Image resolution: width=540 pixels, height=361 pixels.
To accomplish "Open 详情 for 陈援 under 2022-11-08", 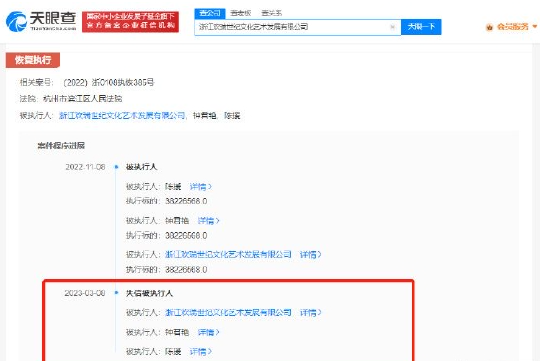I will coord(201,187).
